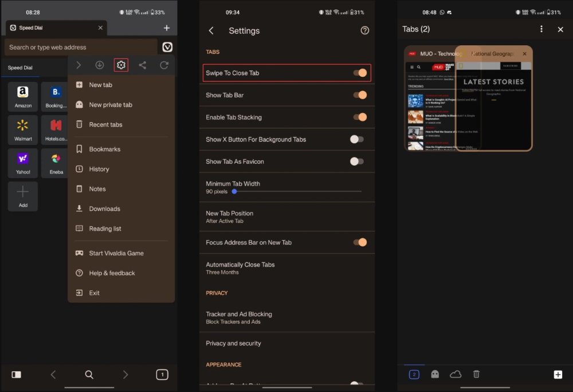
Task: Toggle the bottom-left panels icon
Action: (x=17, y=374)
